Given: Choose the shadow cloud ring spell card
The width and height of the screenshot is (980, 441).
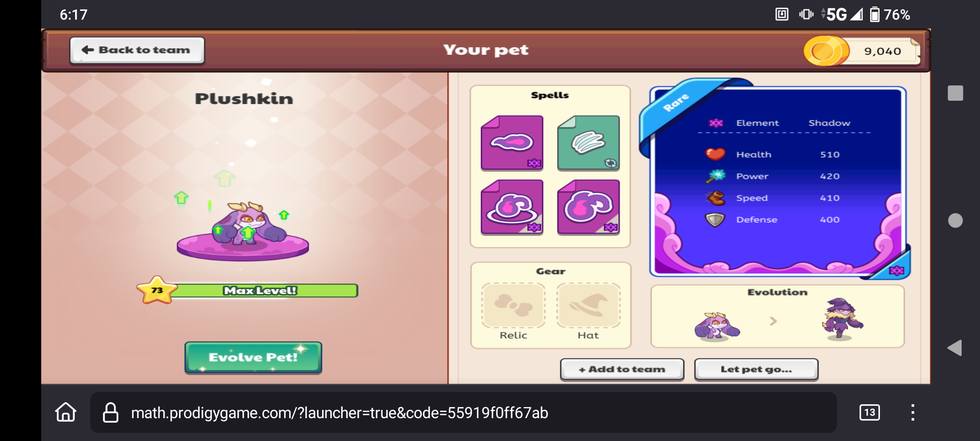Looking at the screenshot, I should (512, 207).
